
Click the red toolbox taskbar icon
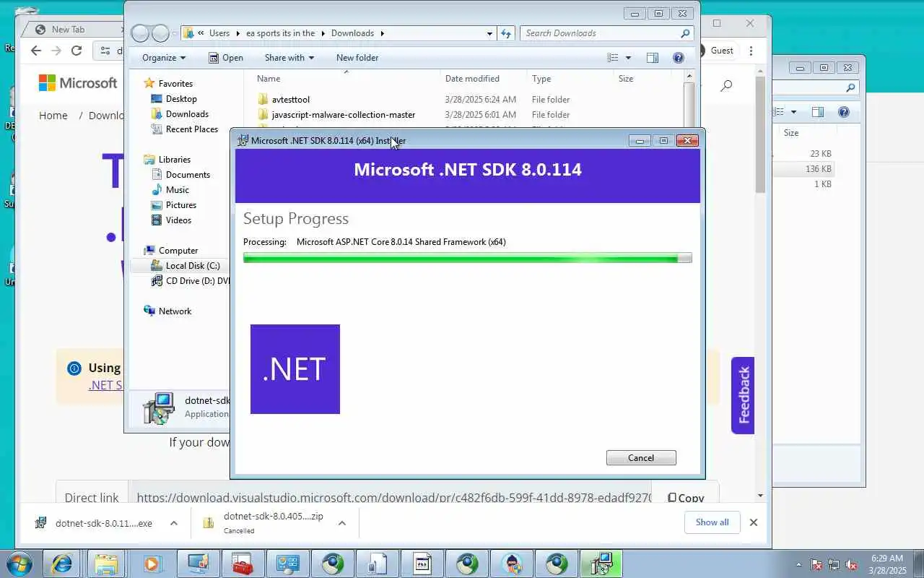242,564
